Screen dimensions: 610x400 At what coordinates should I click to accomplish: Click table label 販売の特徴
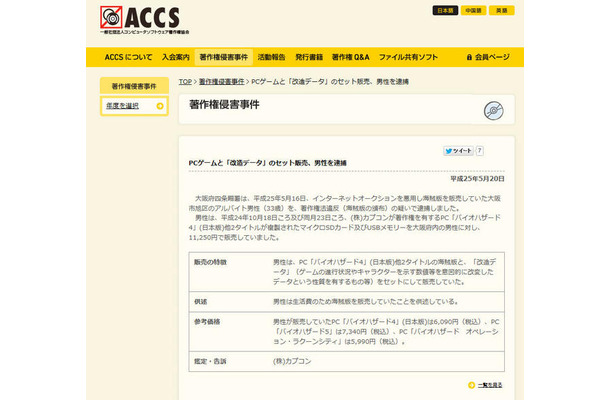[x=210, y=262]
